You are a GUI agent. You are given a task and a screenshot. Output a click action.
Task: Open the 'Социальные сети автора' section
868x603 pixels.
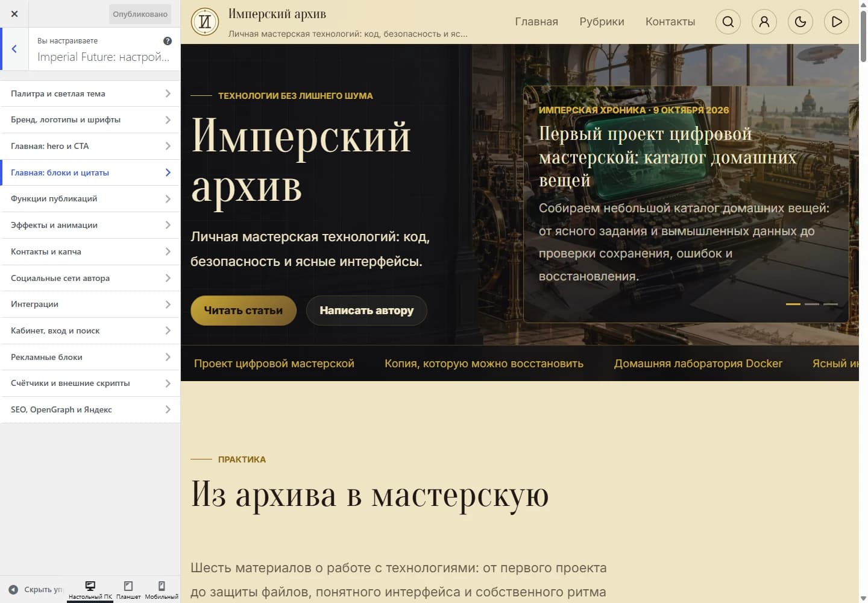tap(90, 278)
